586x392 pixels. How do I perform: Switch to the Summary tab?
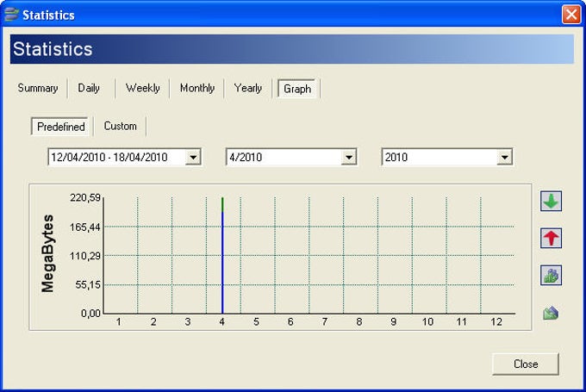38,88
